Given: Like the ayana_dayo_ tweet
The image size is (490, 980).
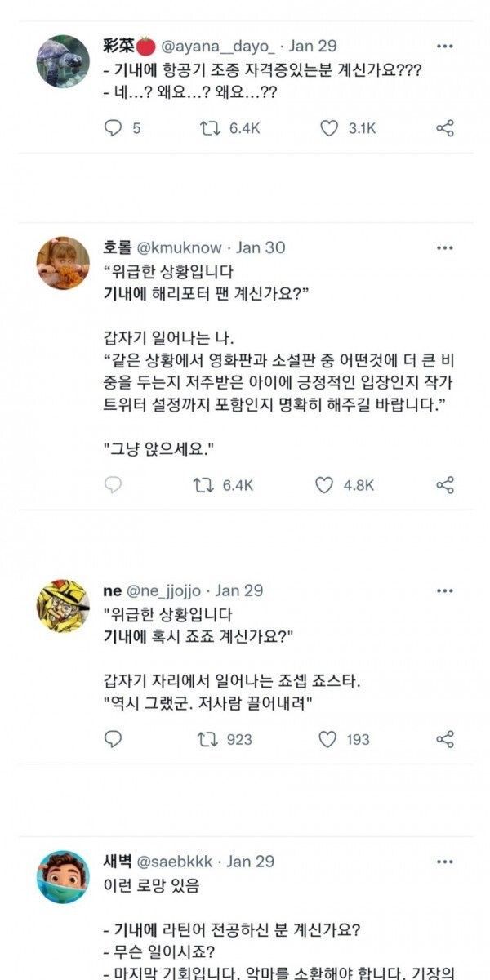Looking at the screenshot, I should coord(327,128).
